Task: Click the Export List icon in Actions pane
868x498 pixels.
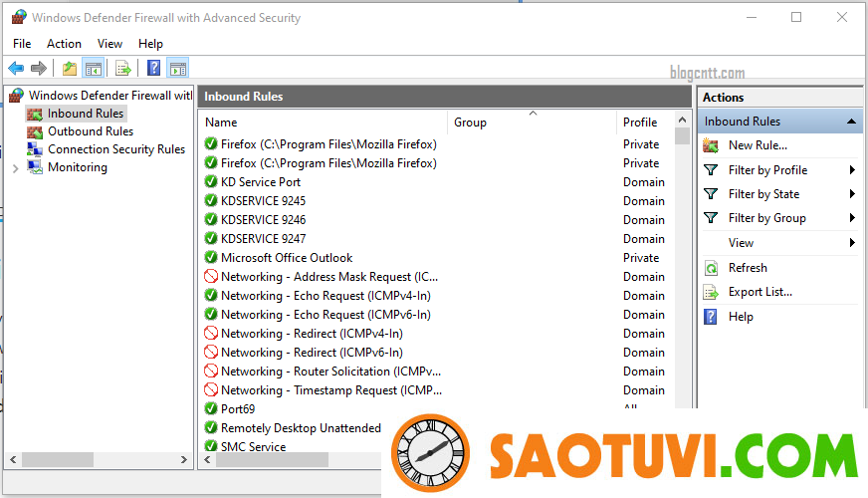Action: [711, 292]
